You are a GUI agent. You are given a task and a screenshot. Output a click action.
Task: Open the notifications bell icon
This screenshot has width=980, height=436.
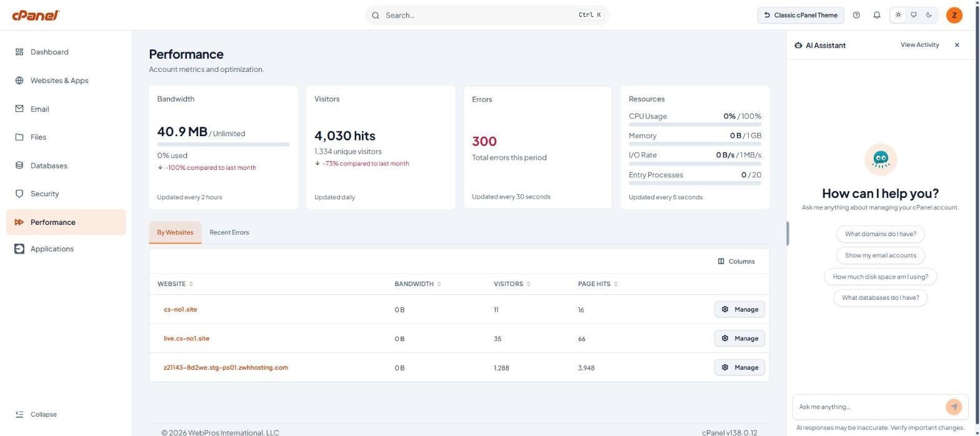point(876,15)
